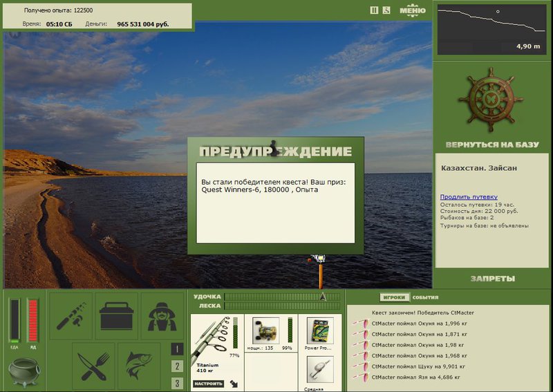This screenshot has width=553, height=392.
Task: Select the Titanium rod image
Action: pos(211,339)
